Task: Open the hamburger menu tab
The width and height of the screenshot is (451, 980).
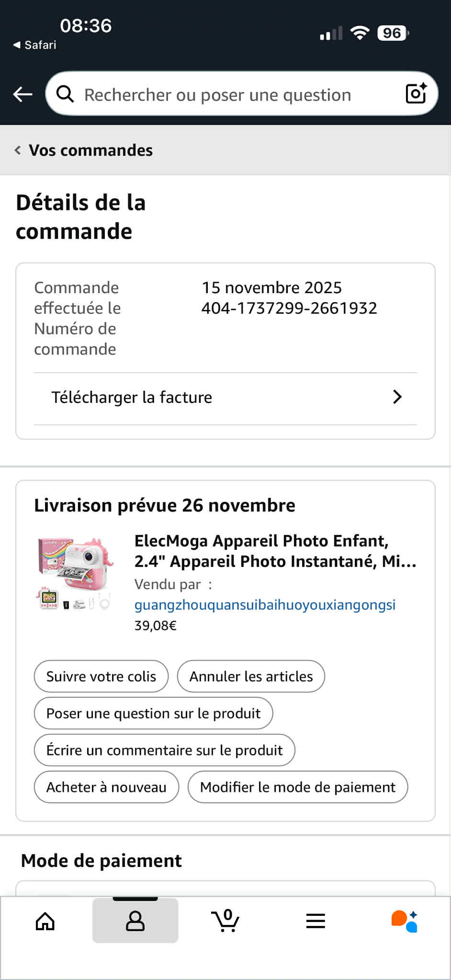Action: [316, 921]
